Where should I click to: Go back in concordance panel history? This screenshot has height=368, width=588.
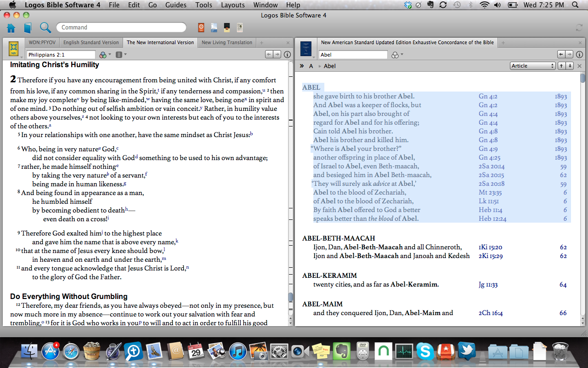coord(561,54)
